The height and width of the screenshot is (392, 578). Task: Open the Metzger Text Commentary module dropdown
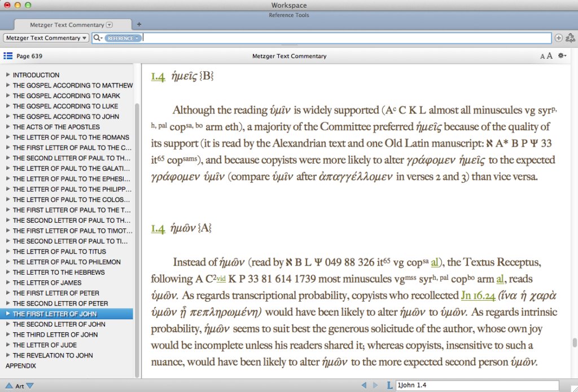[x=46, y=38]
